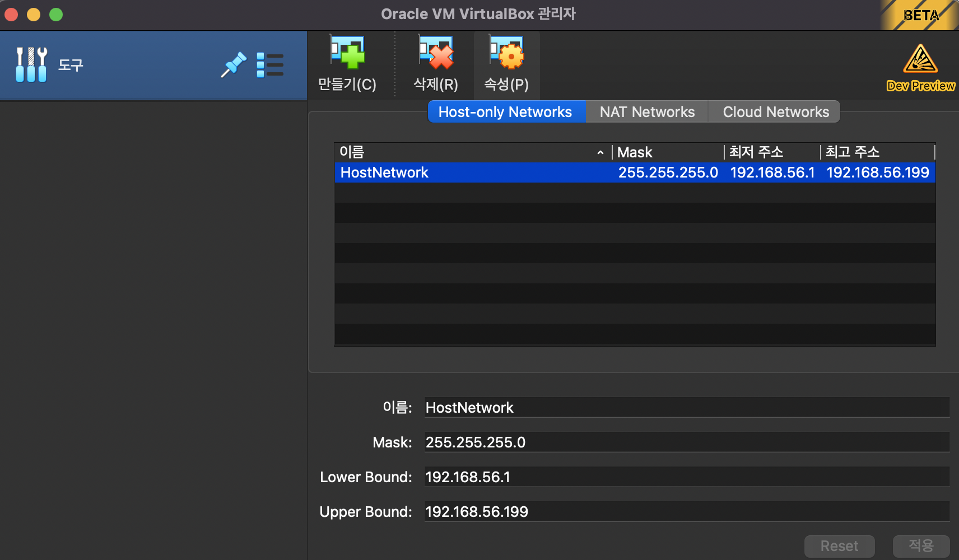Sort by the 최저 주소 column header
This screenshot has width=959, height=560.
click(772, 152)
